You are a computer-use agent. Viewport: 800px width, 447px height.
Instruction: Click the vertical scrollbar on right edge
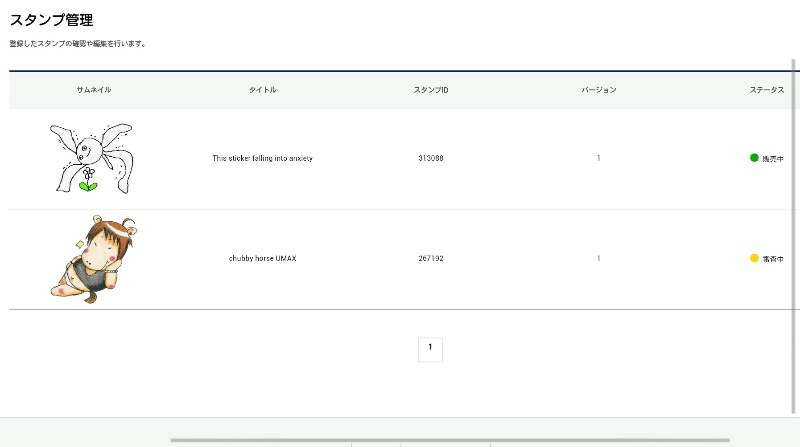pyautogui.click(x=795, y=230)
